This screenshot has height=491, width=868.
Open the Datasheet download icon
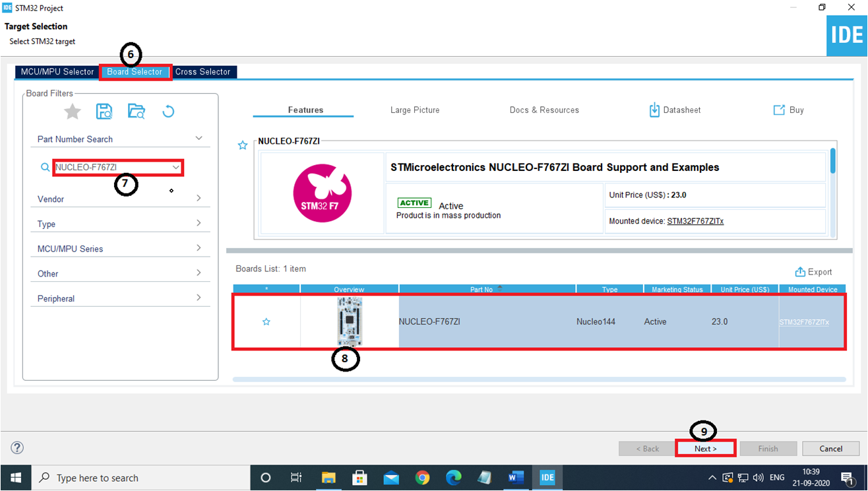[x=654, y=110]
